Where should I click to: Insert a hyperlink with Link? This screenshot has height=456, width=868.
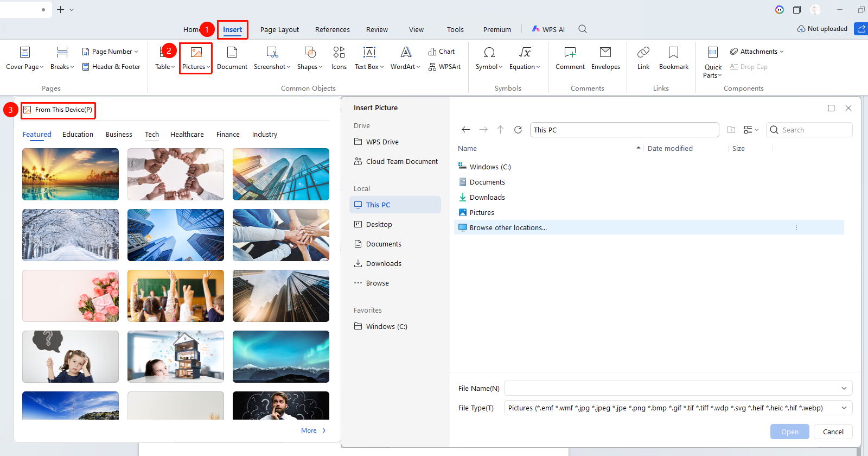tap(643, 59)
